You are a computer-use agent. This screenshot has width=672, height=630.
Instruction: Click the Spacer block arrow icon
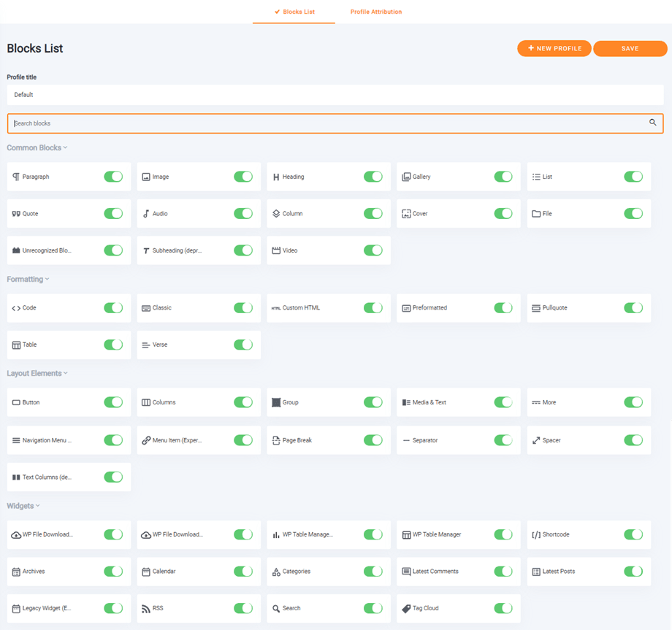click(536, 440)
